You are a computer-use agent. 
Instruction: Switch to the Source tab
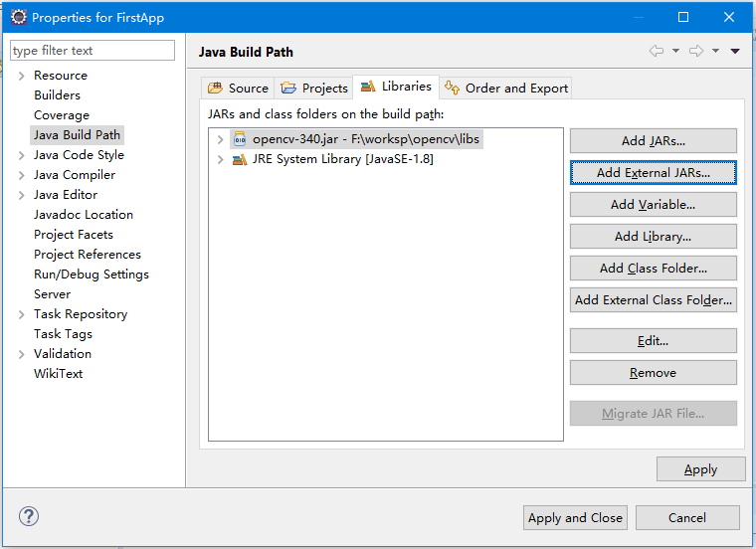tap(238, 88)
